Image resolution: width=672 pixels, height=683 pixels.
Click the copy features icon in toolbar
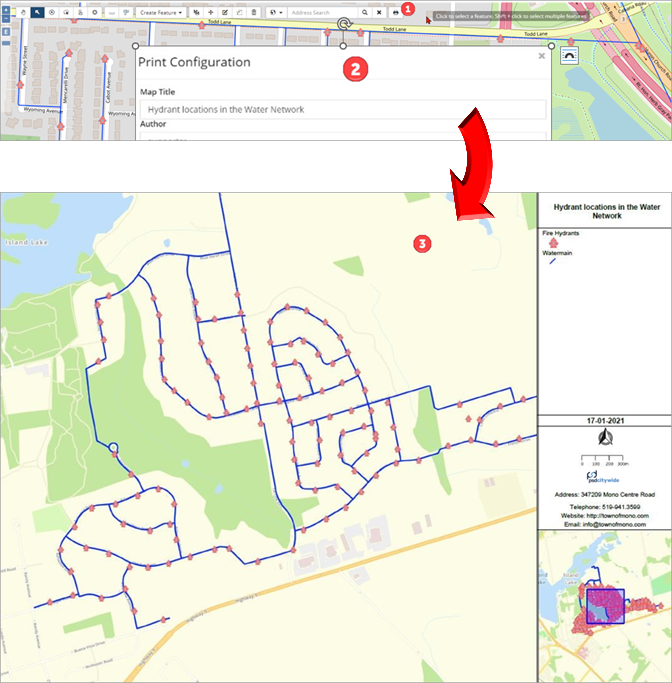pyautogui.click(x=197, y=13)
